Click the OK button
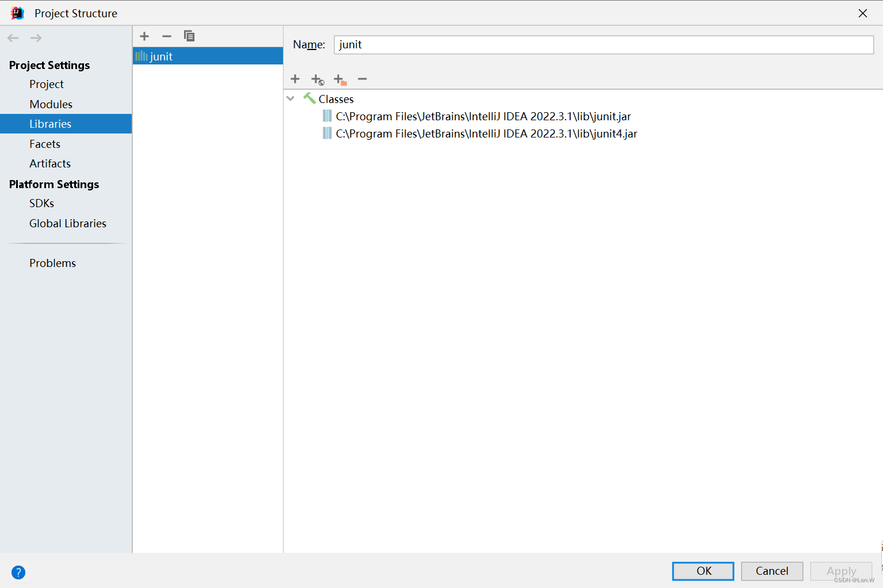This screenshot has width=883, height=588. click(702, 571)
